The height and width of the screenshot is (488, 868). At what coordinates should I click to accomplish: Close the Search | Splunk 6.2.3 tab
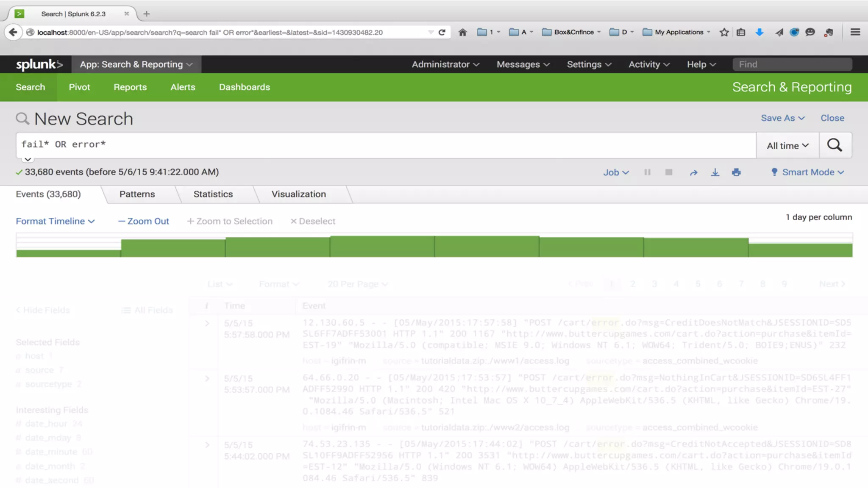click(126, 14)
